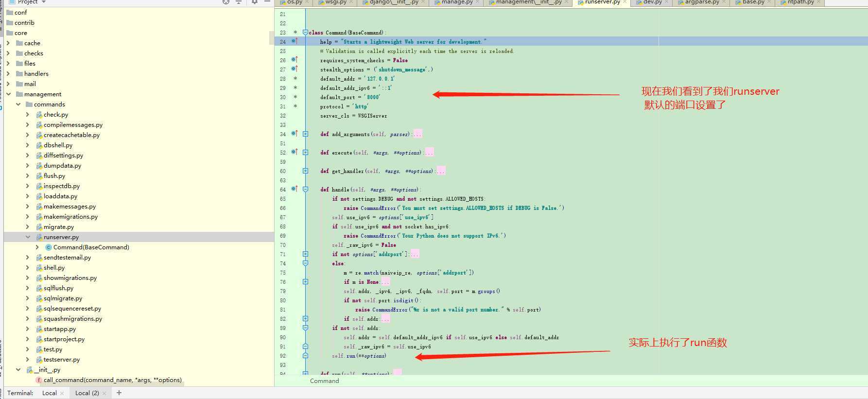Expand the mail folder
Screen dimensions: 868x399
tap(8, 84)
